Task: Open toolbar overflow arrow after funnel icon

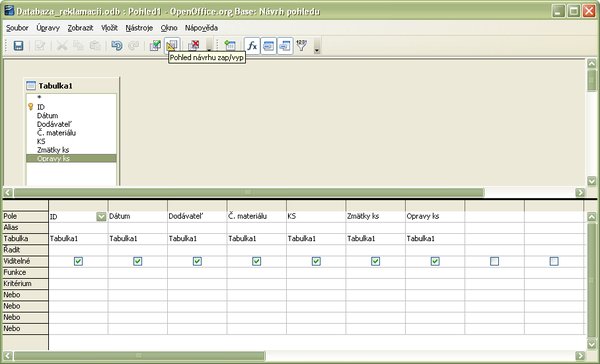Action: click(316, 46)
